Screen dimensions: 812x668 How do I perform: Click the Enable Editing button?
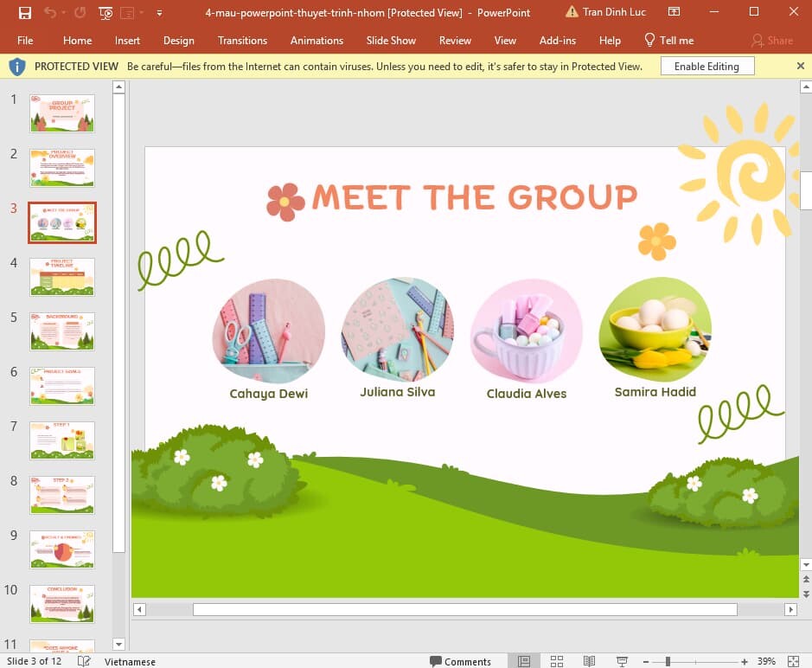[707, 66]
